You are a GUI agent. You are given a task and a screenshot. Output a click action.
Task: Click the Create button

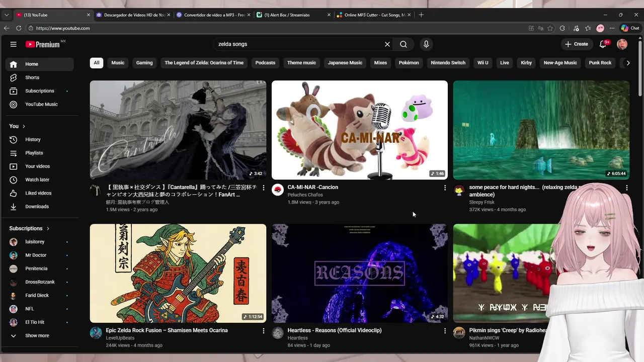pos(577,44)
